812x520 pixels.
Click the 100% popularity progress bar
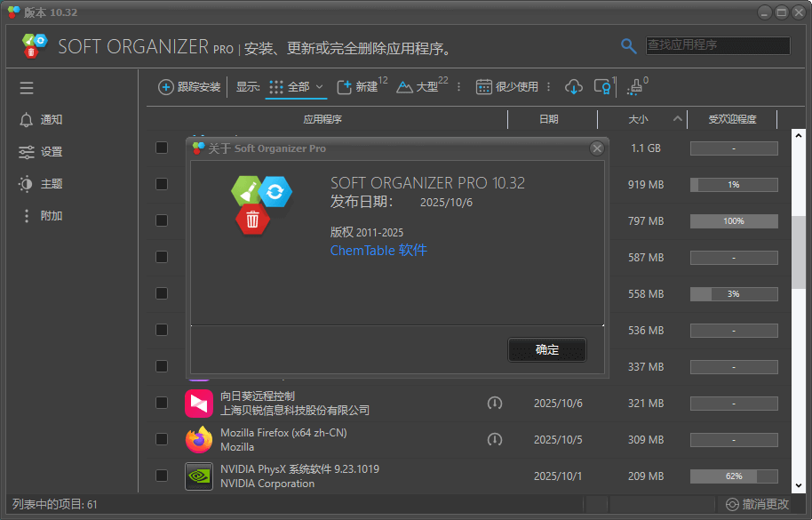coord(734,220)
